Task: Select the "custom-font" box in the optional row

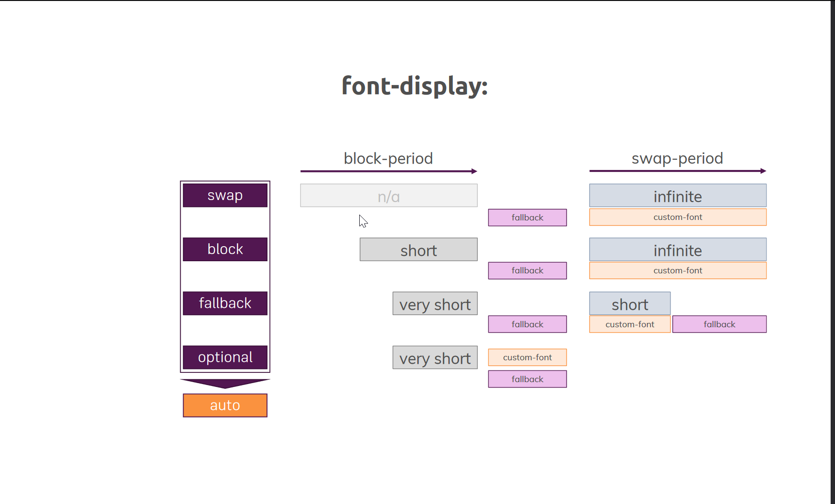Action: coord(528,357)
